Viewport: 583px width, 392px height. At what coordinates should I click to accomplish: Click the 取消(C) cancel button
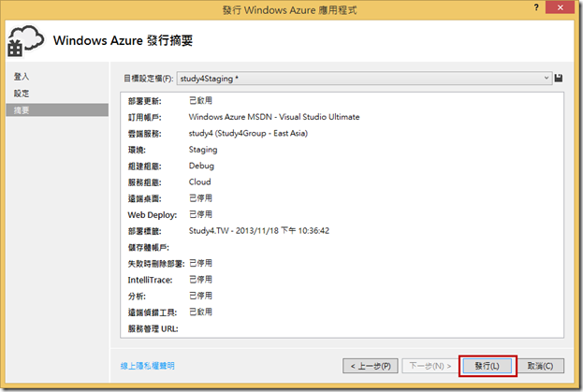pyautogui.click(x=540, y=366)
